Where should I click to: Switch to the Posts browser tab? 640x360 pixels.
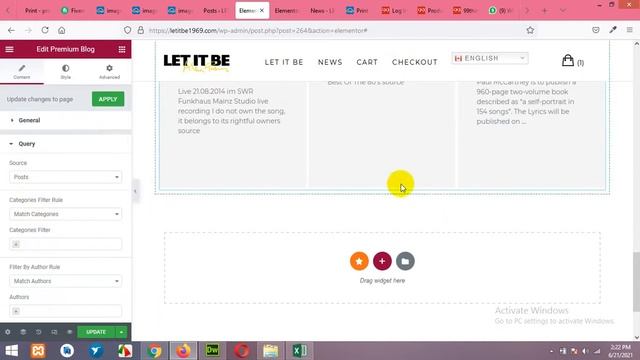[x=215, y=11]
